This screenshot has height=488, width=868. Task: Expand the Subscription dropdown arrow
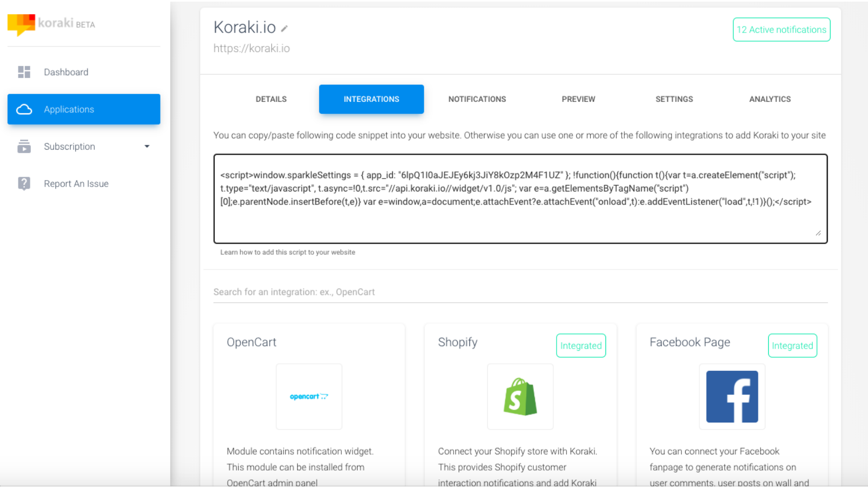point(146,146)
